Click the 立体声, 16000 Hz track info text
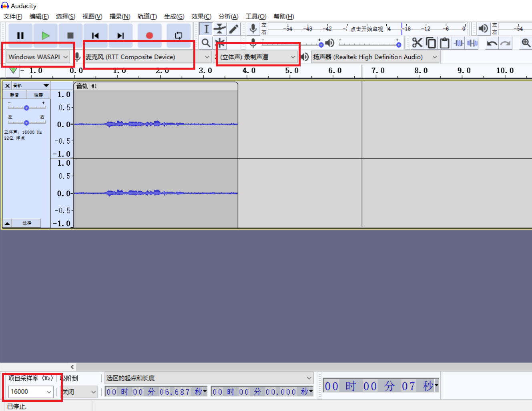Viewport: 532px width, 411px height. (x=23, y=132)
